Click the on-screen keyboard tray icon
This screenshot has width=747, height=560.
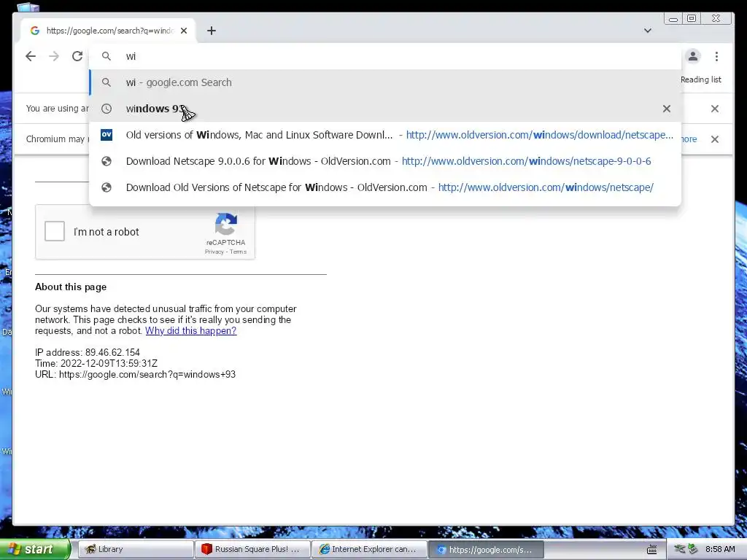point(651,550)
